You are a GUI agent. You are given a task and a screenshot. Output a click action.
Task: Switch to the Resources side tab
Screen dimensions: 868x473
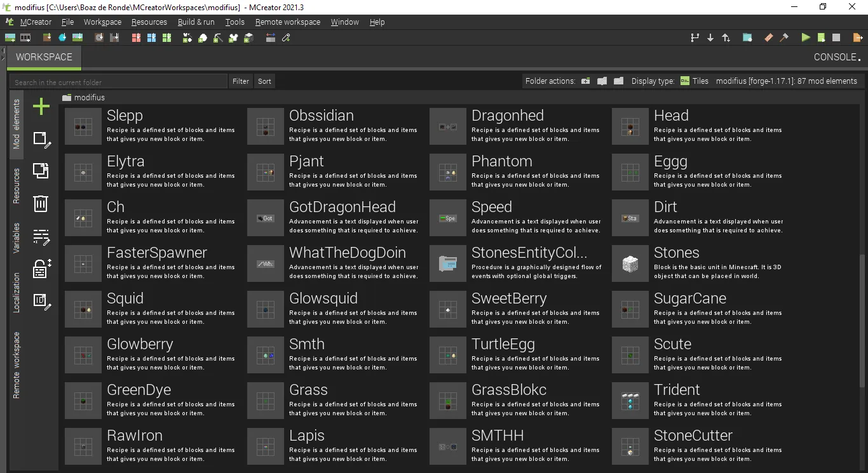(x=17, y=185)
